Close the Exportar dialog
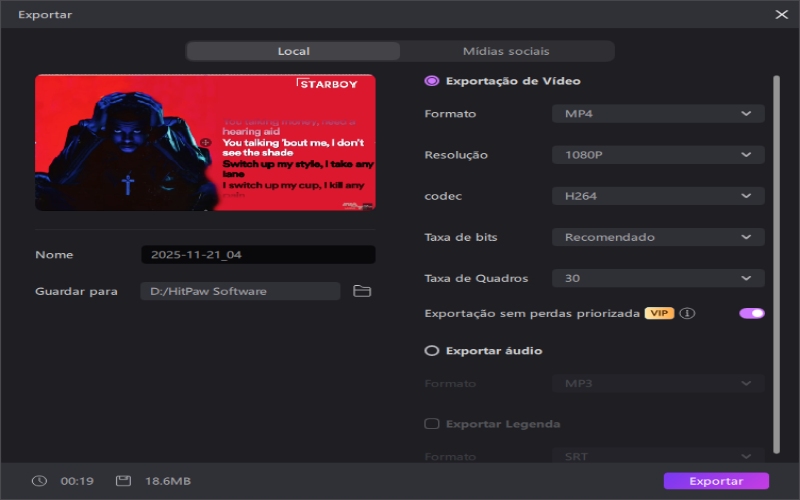The image size is (800, 500). coord(782,14)
